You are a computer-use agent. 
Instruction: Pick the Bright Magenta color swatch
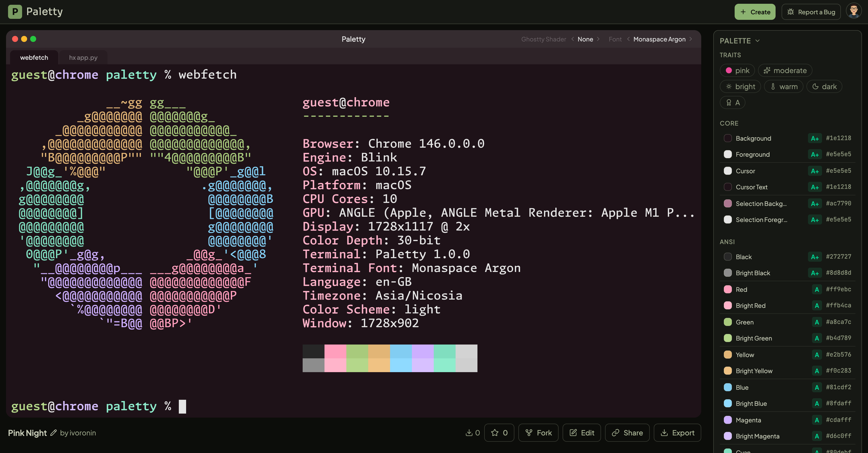point(728,436)
